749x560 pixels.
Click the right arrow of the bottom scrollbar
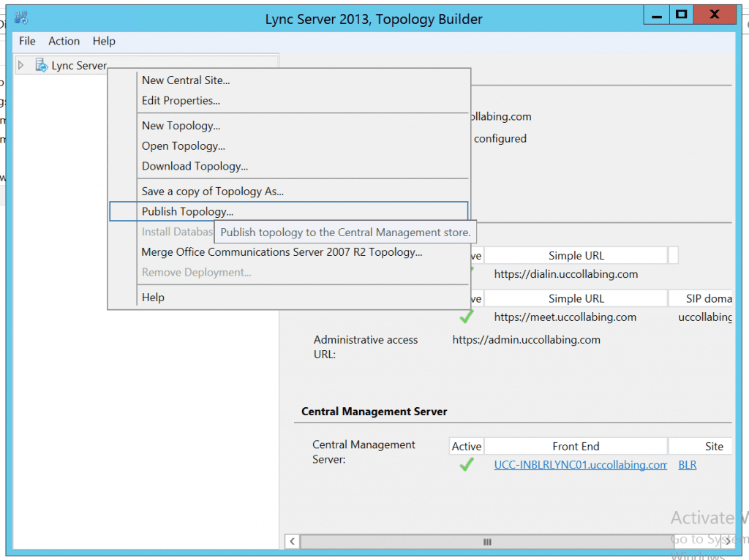pyautogui.click(x=726, y=541)
